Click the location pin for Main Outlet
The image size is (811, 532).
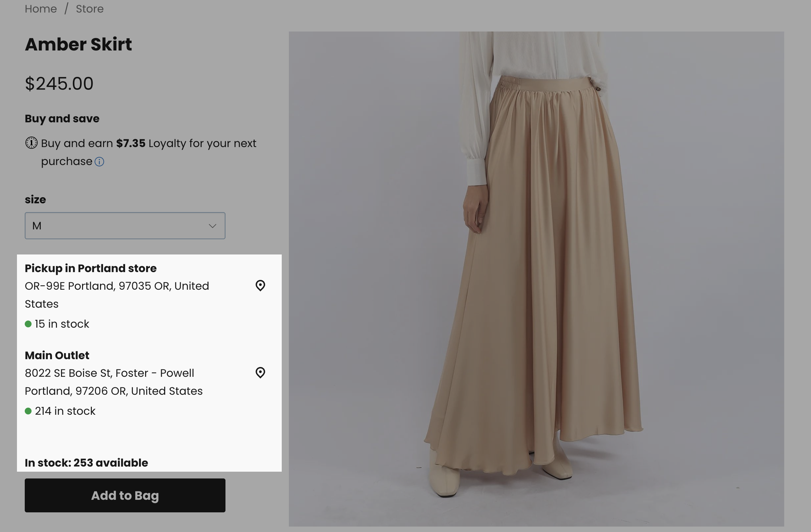tap(261, 373)
